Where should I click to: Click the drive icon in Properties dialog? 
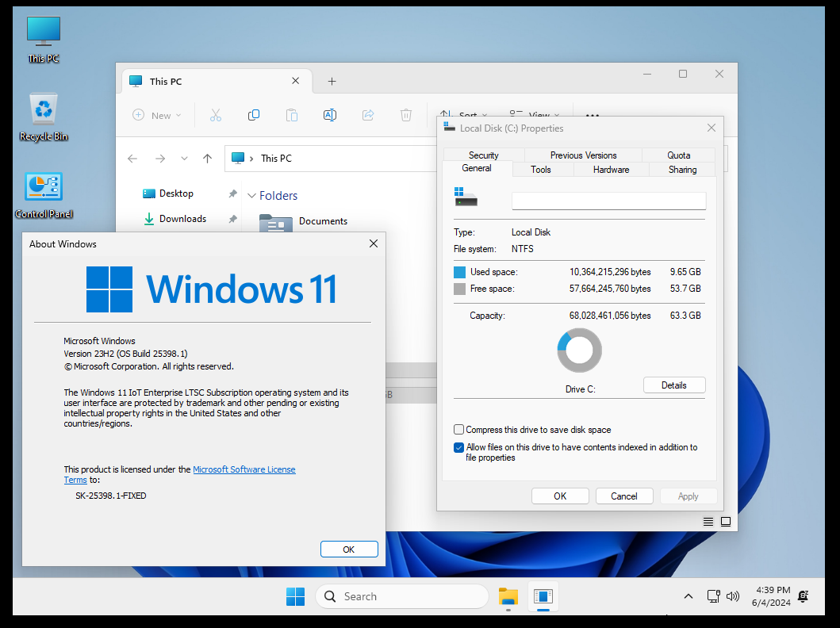pyautogui.click(x=466, y=197)
